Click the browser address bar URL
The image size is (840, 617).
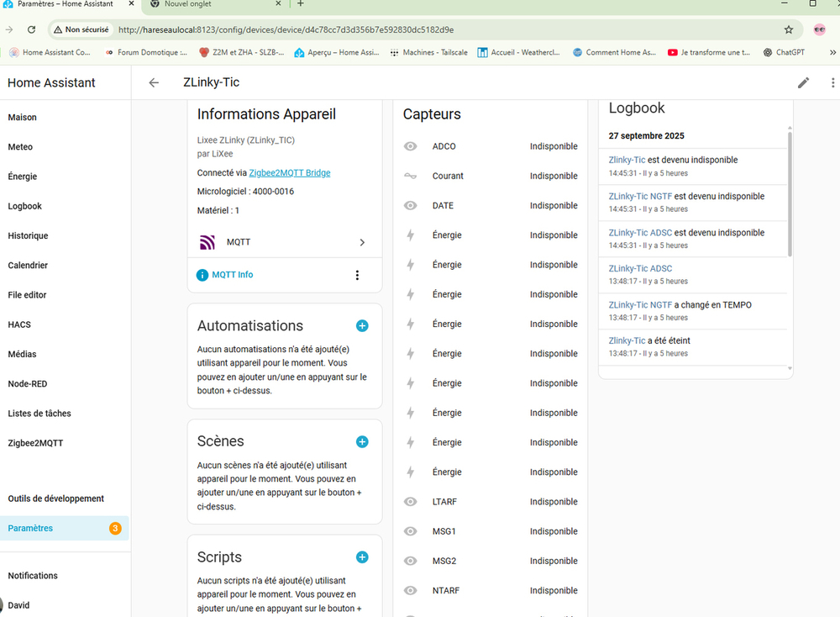(x=286, y=30)
